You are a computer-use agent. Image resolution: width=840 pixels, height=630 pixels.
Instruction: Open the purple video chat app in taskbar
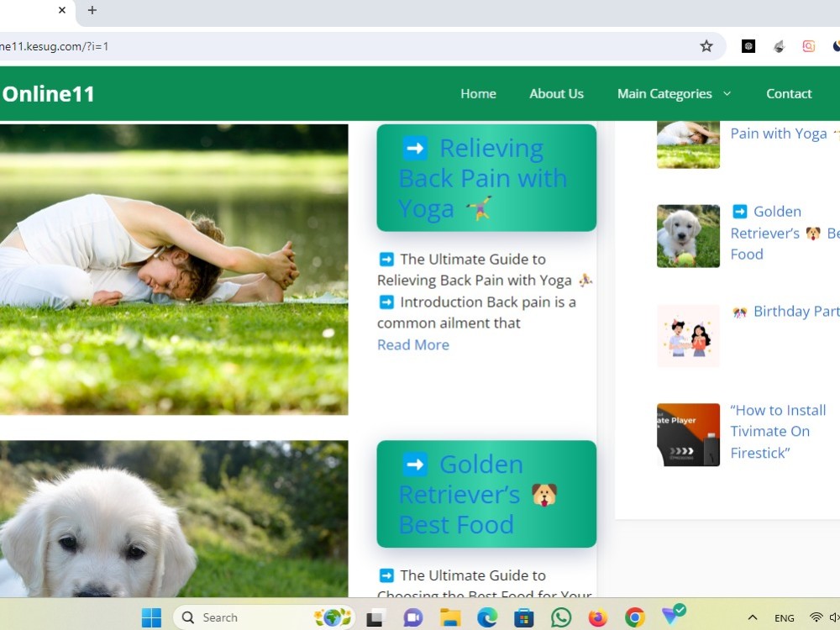pos(412,617)
